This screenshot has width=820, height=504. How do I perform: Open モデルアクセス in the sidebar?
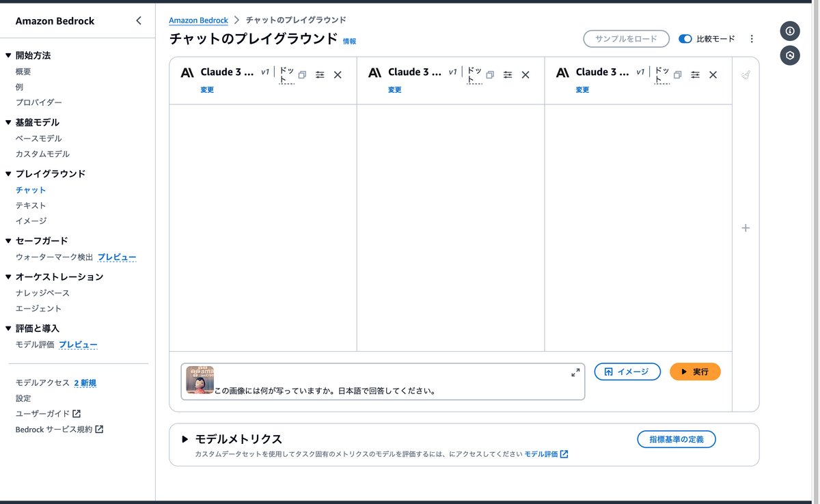42,383
